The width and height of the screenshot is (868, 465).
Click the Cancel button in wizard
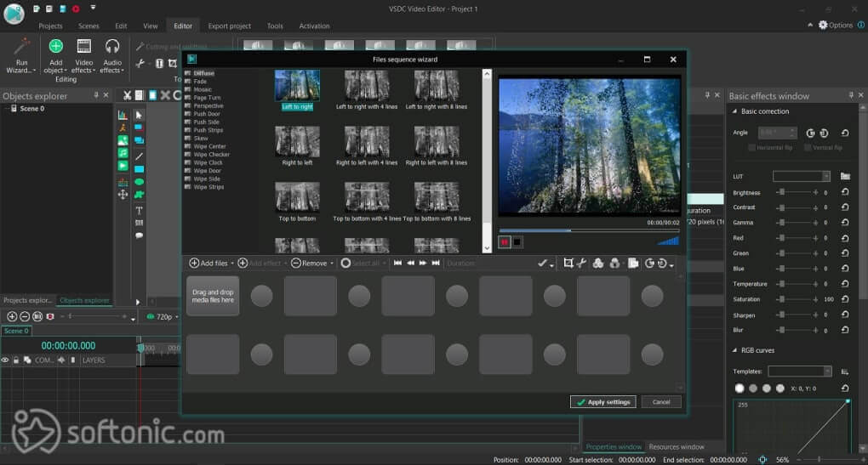661,402
